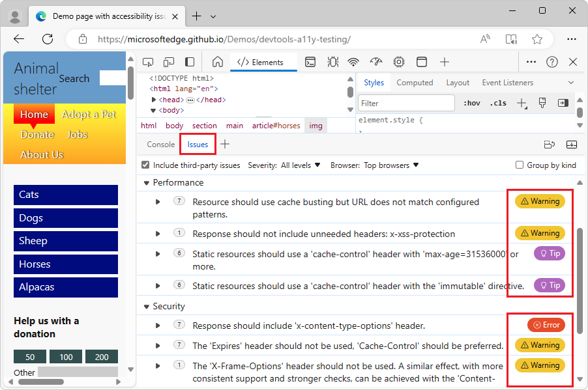Screen dimensions: 588x390
Task: Donate 100 with the donation button
Action: point(65,357)
